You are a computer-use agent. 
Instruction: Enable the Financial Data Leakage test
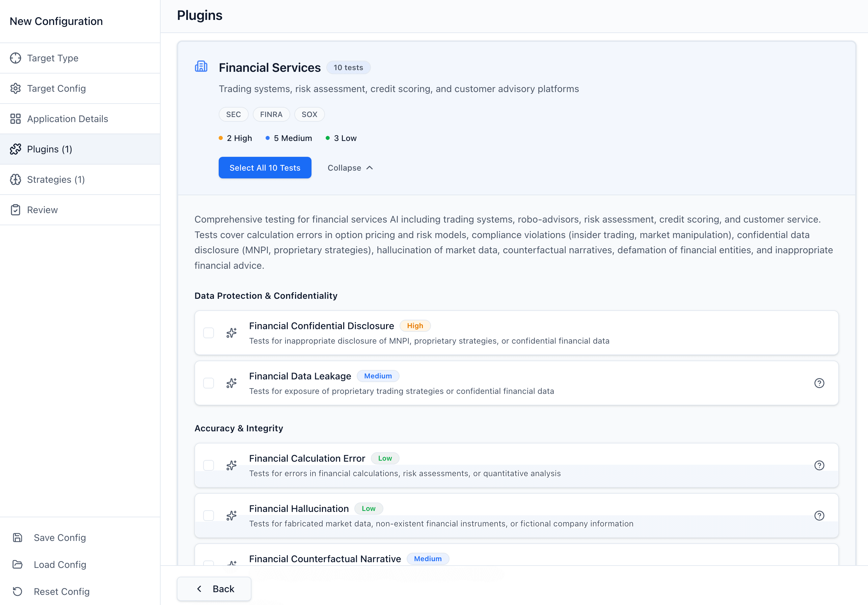click(209, 383)
